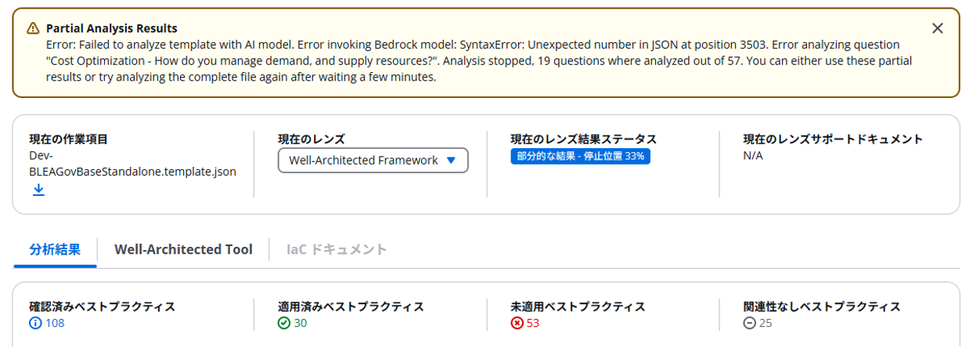The width and height of the screenshot is (980, 355).
Task: Open the 53 not-applied best practices count
Action: (533, 323)
